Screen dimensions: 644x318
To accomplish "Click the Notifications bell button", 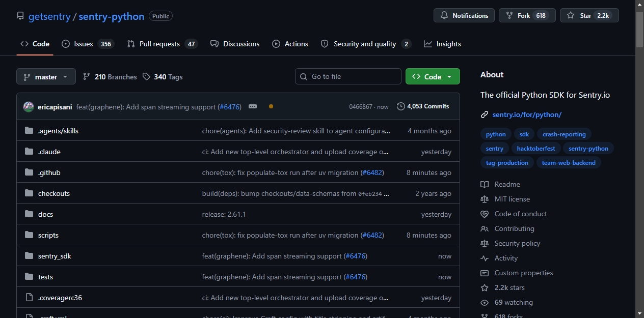I will pyautogui.click(x=464, y=16).
